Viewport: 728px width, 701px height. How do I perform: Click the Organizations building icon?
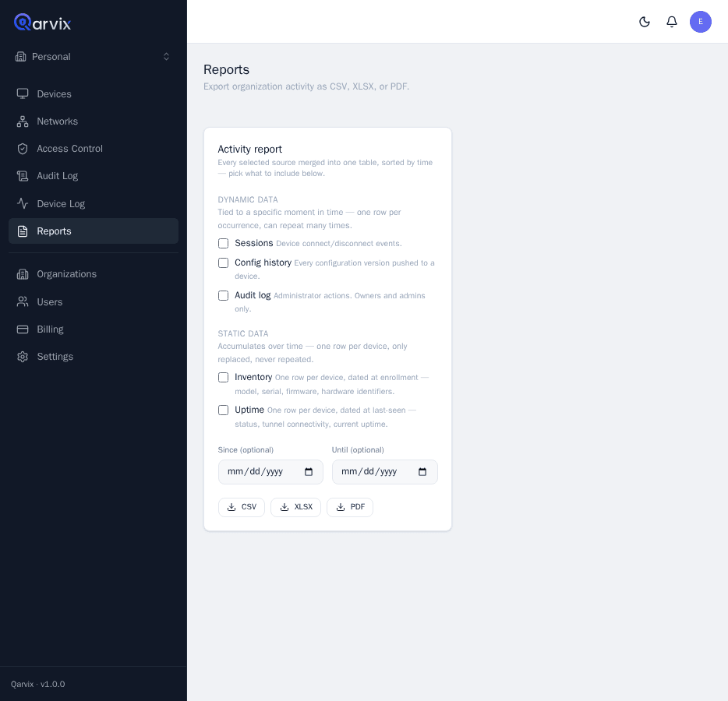[23, 274]
